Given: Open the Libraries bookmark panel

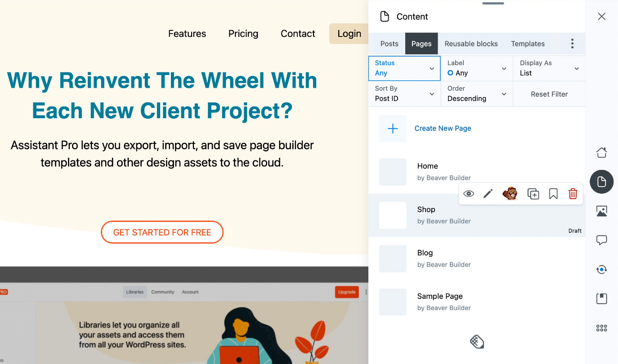Looking at the screenshot, I should point(601,298).
